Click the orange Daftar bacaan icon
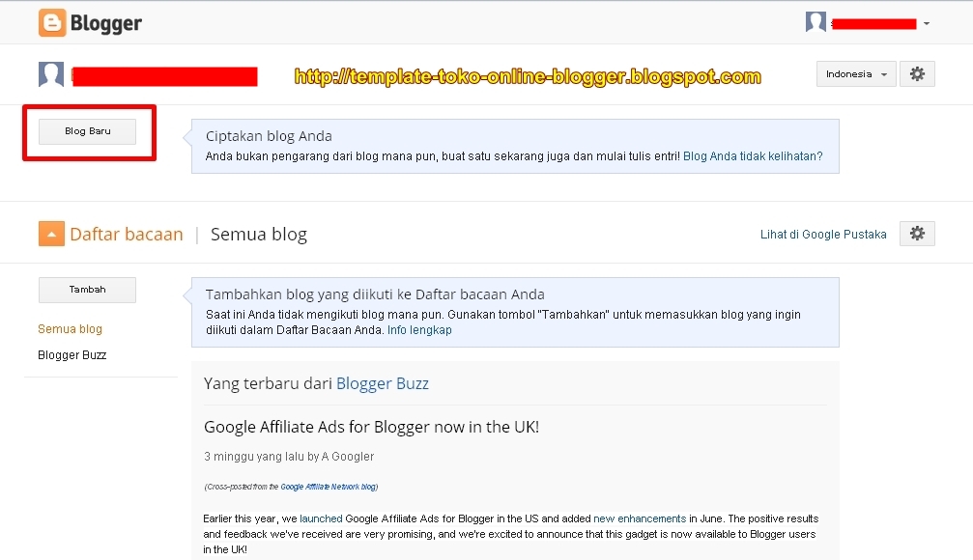Image resolution: width=973 pixels, height=560 pixels. tap(50, 233)
